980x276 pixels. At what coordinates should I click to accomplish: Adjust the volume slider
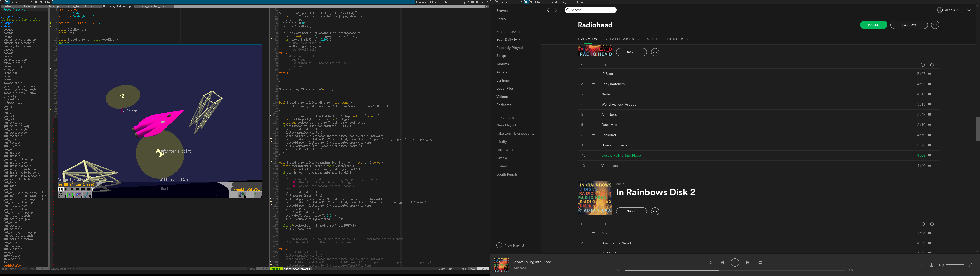[954, 265]
